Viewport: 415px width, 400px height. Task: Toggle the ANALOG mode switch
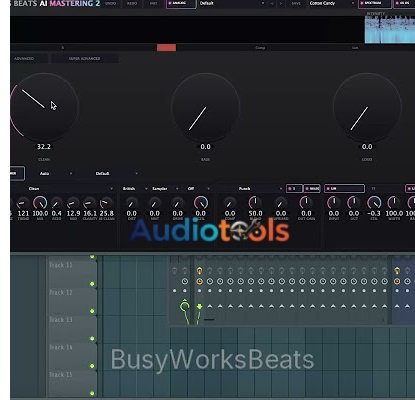tap(181, 4)
